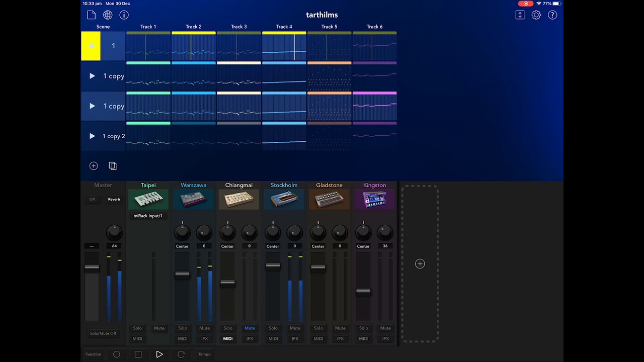Stop playback with square button
The height and width of the screenshot is (362, 644).
(x=138, y=354)
